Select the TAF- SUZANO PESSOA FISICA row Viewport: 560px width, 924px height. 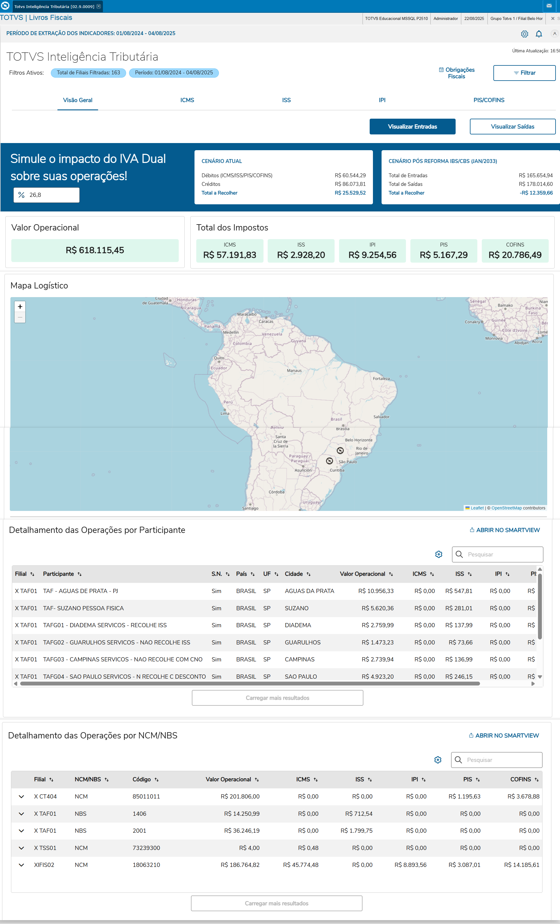pos(274,608)
